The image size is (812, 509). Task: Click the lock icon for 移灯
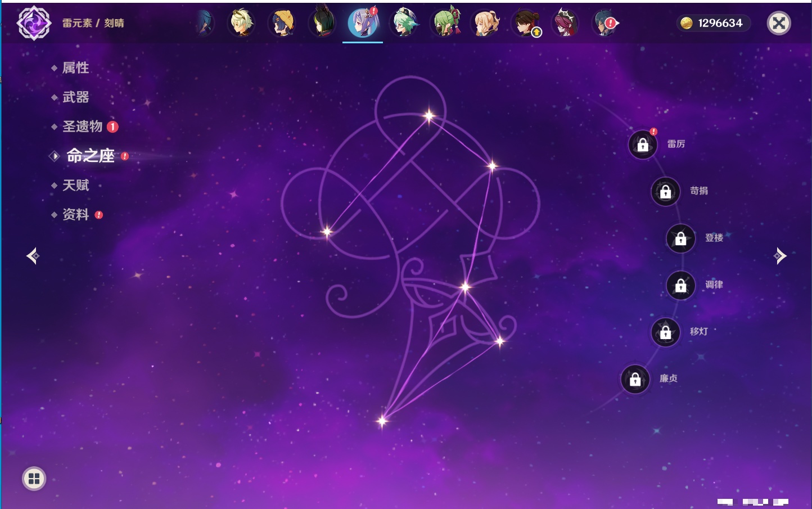pos(666,332)
